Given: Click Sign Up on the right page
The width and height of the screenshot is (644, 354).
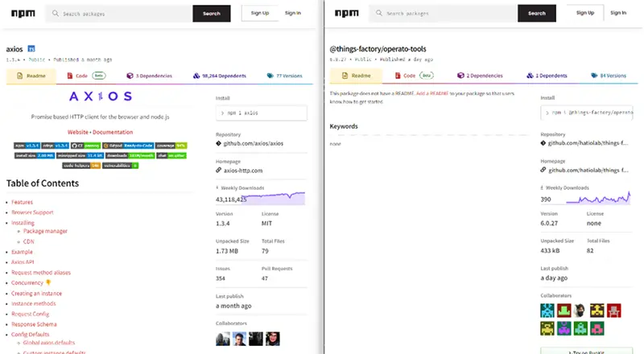Looking at the screenshot, I should pos(585,13).
